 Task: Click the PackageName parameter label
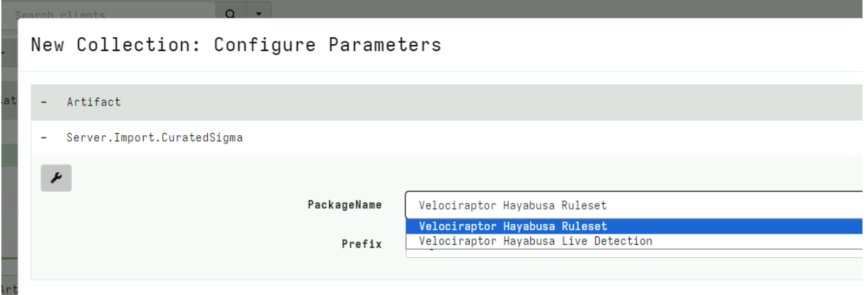click(344, 205)
